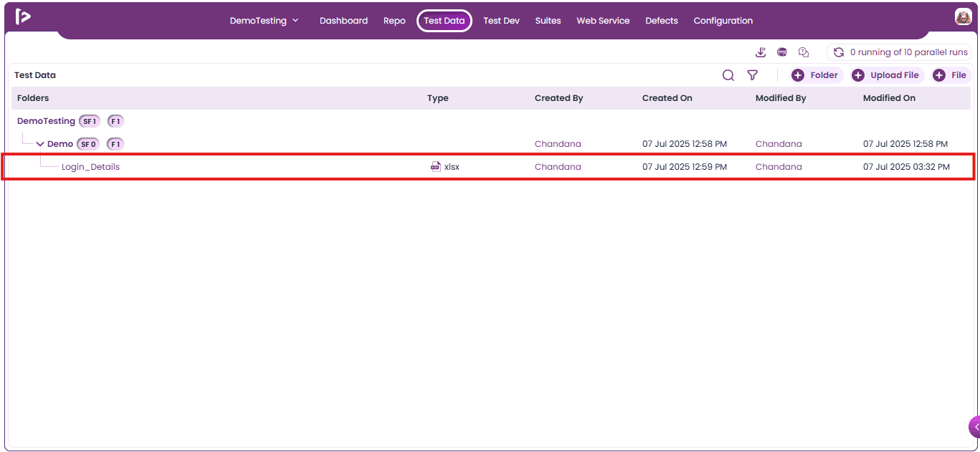Open the Login_Details file
Viewport: 980px width, 452px height.
click(x=90, y=167)
